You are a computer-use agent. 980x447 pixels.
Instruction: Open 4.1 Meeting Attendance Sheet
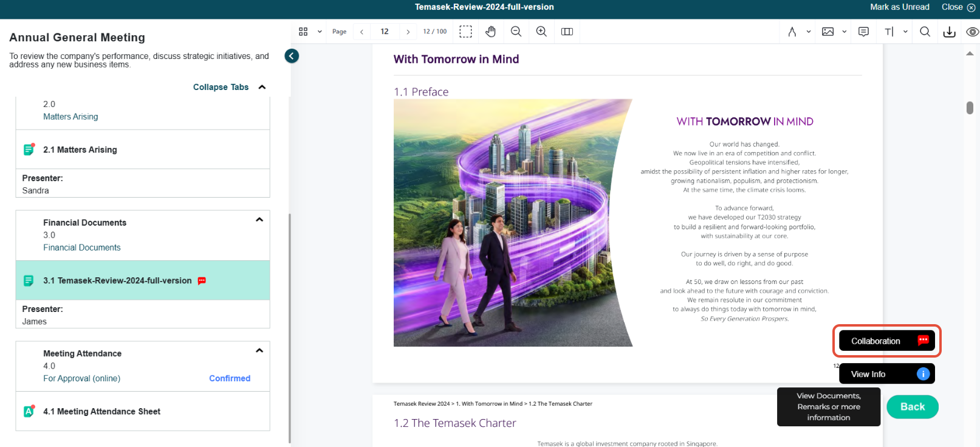pos(143,411)
